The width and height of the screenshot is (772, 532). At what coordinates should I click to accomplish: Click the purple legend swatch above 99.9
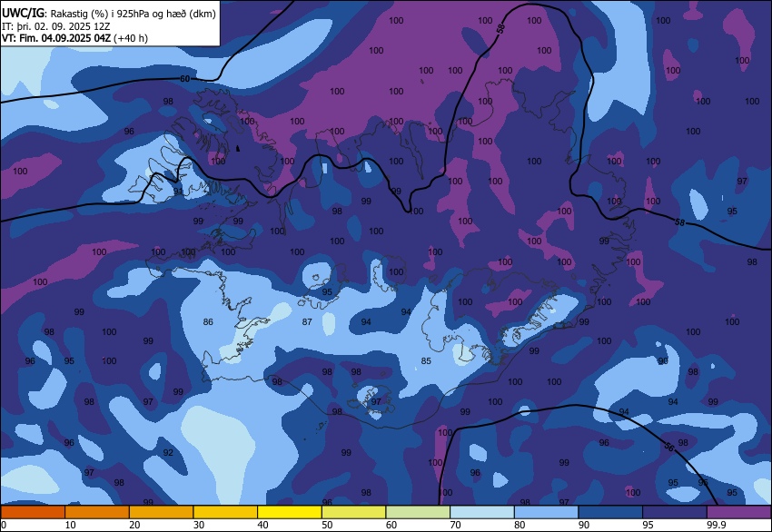(x=739, y=512)
